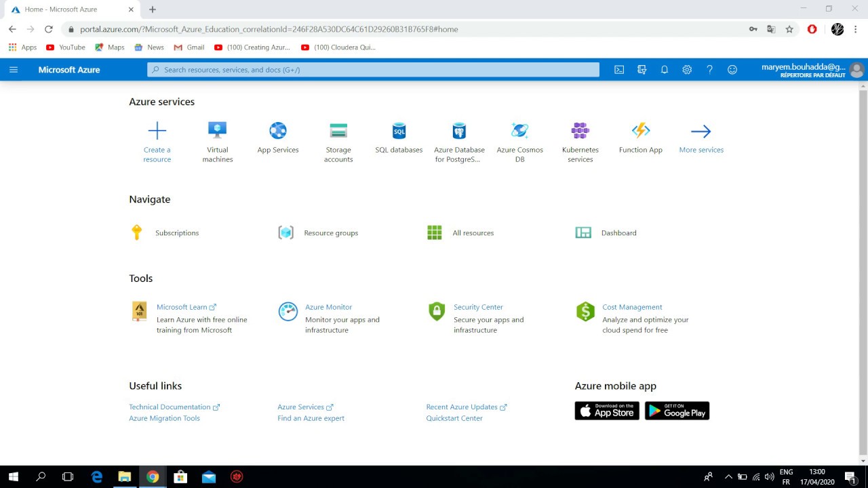Click the All resources grid icon
The image size is (868, 488).
tap(435, 232)
